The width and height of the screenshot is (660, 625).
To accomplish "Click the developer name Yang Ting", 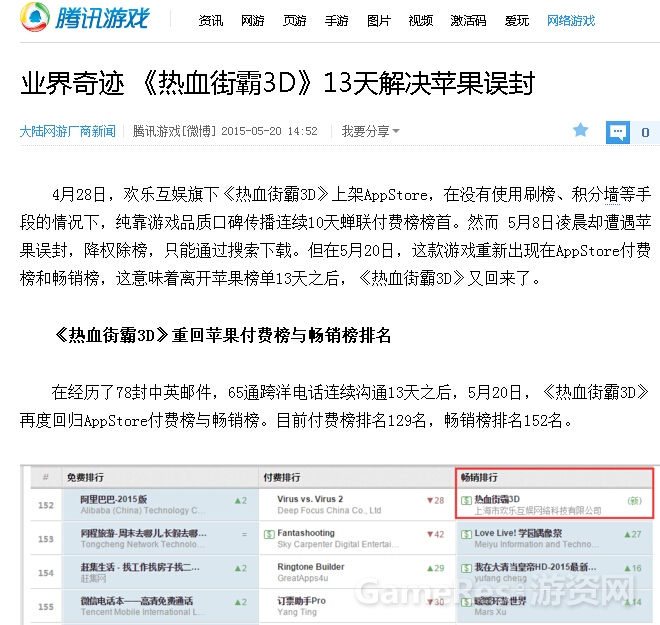I will (297, 612).
